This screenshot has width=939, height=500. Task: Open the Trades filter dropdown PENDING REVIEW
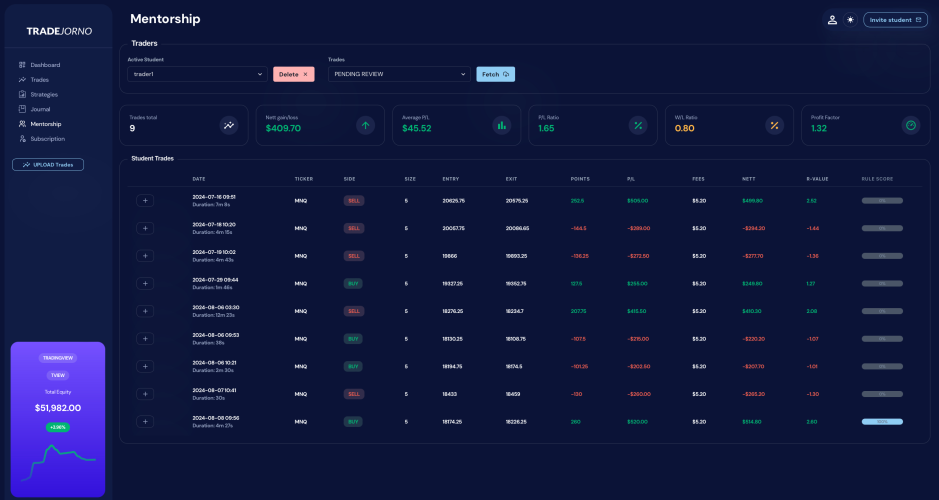[x=399, y=74]
